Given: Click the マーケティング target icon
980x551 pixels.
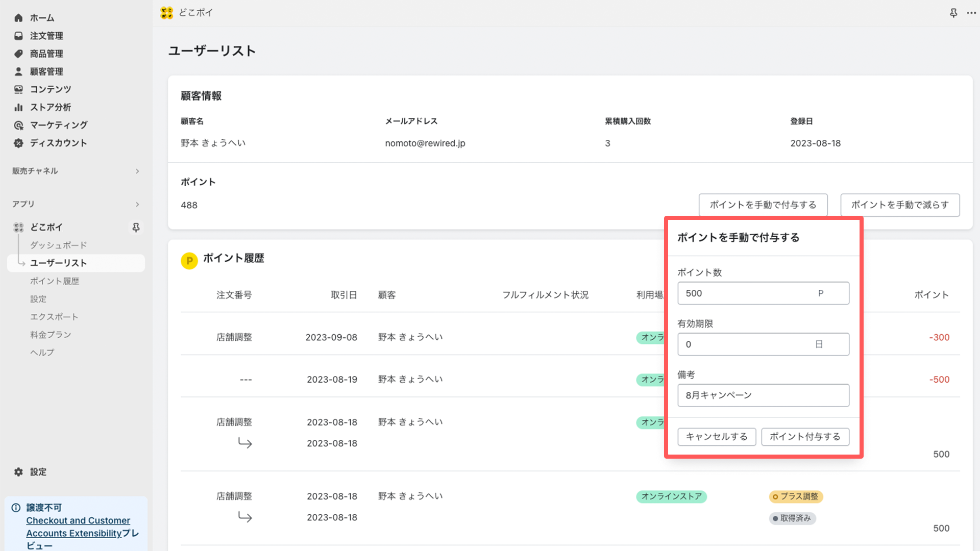Looking at the screenshot, I should point(18,125).
